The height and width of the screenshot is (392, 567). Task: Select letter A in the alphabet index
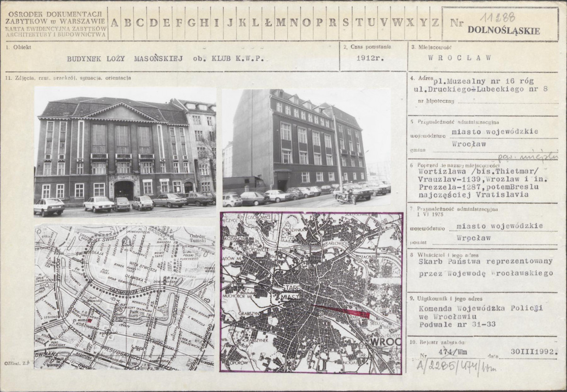115,23
